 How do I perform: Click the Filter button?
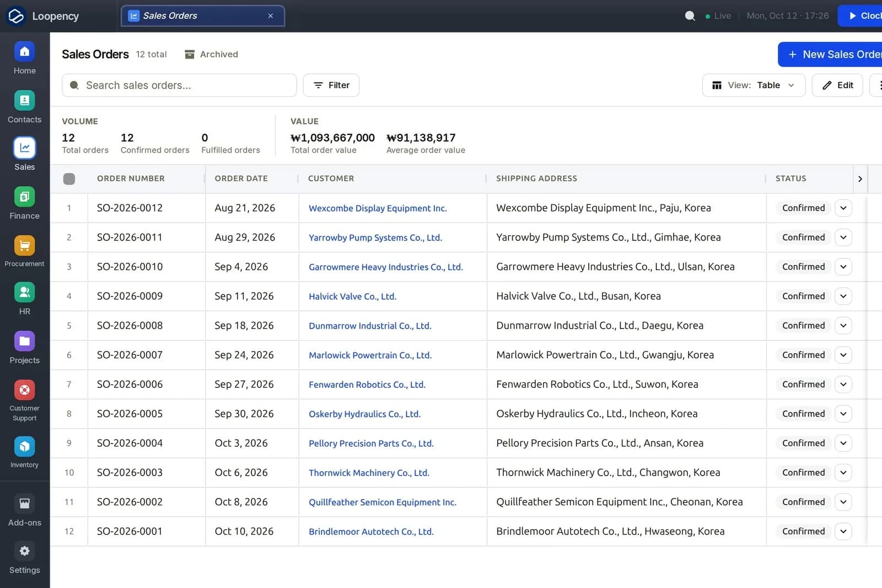[x=331, y=85]
